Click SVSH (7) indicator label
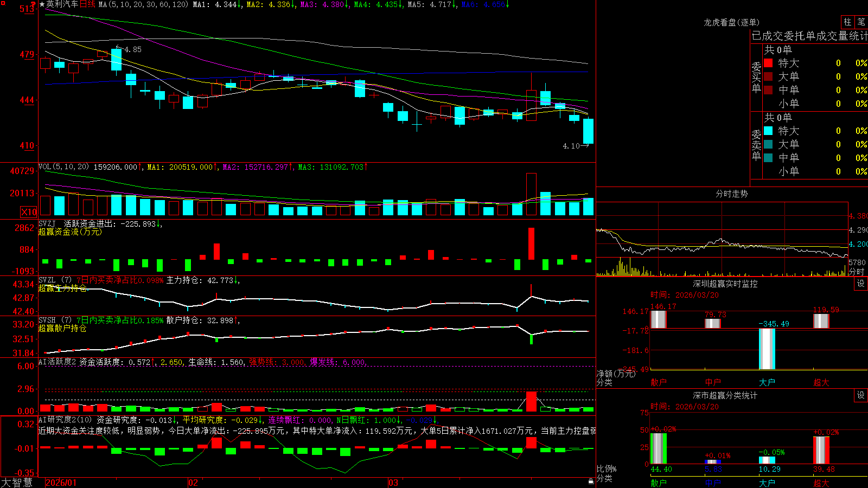 (55, 320)
